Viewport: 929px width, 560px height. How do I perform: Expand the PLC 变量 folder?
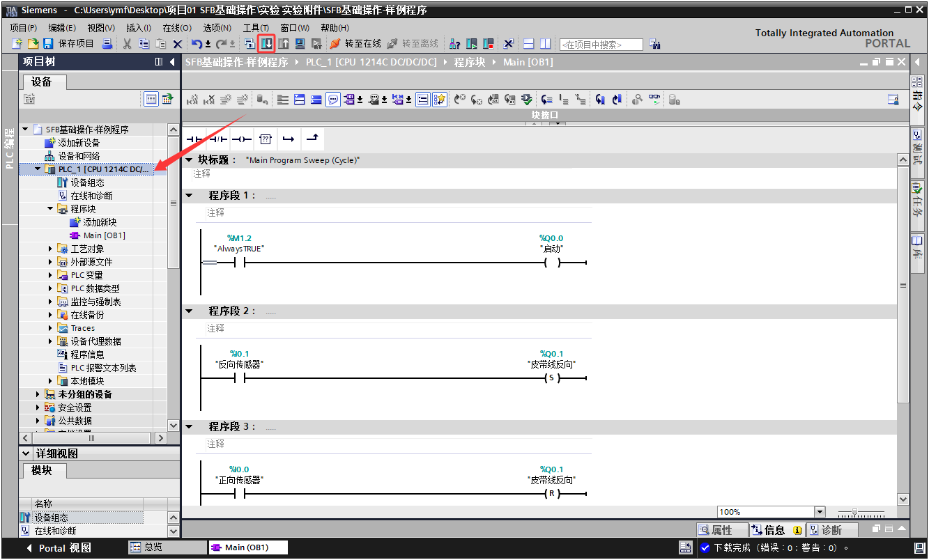[x=51, y=275]
